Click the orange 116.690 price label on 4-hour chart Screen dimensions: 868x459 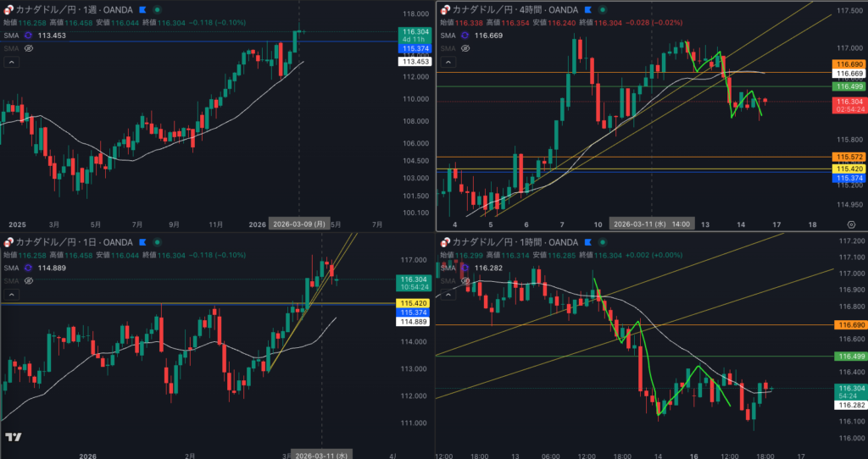coord(849,64)
